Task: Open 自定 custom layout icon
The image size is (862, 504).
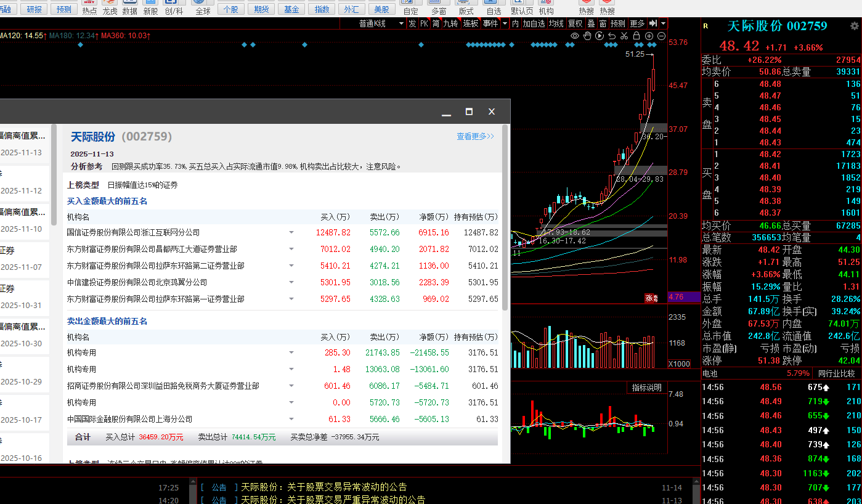Action: tap(410, 7)
